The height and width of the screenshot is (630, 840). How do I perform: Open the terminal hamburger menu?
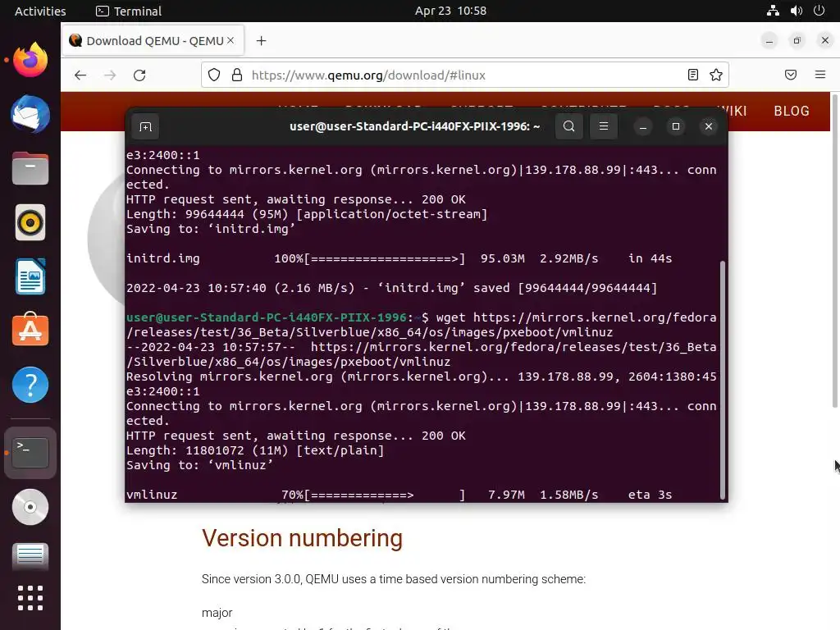(x=603, y=126)
